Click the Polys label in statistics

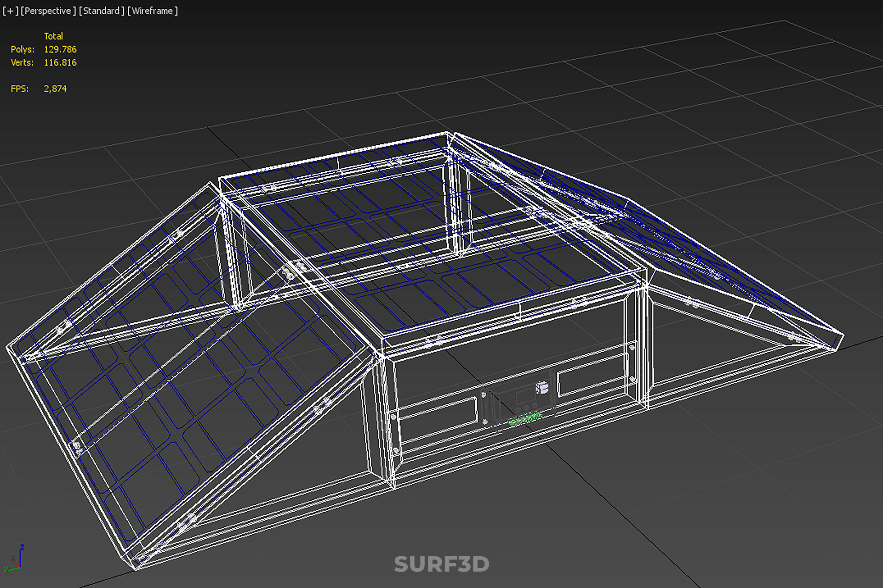pos(22,49)
